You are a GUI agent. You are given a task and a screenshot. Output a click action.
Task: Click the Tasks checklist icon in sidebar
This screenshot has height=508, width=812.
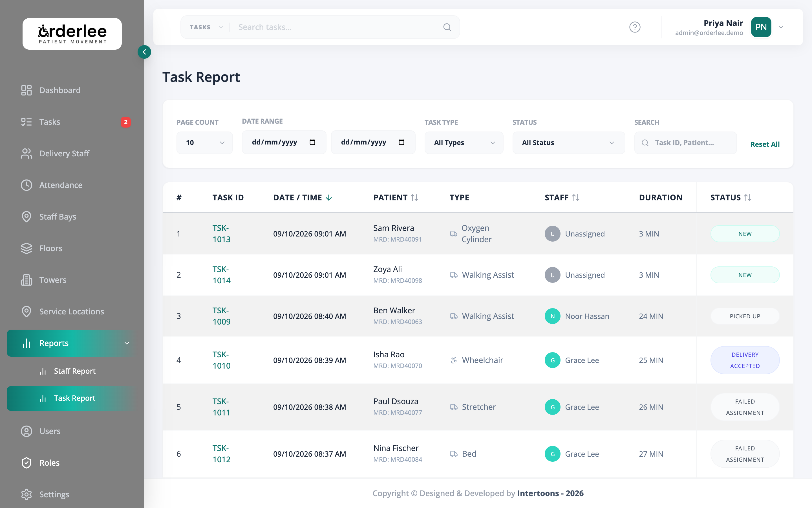(26, 122)
